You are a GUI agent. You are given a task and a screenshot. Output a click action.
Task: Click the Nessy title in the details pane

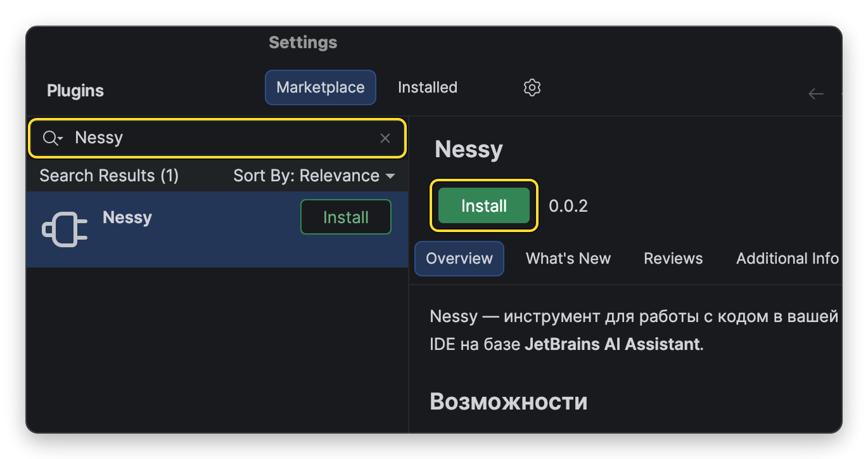pyautogui.click(x=469, y=150)
